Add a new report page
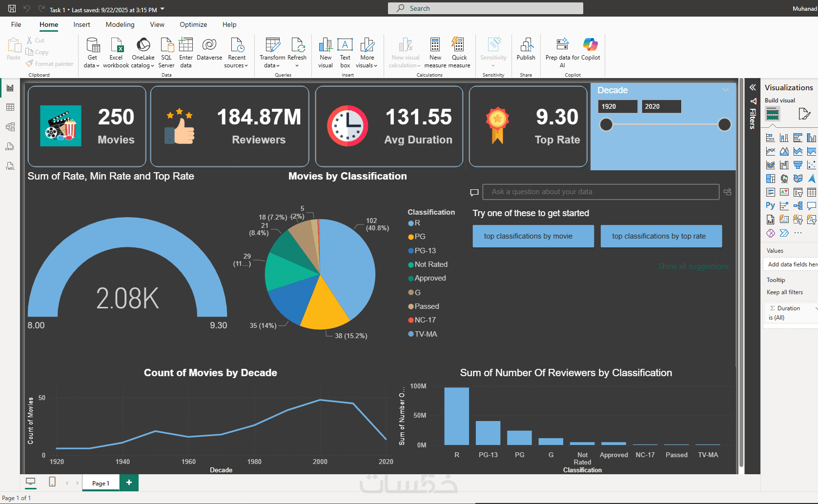 click(129, 483)
